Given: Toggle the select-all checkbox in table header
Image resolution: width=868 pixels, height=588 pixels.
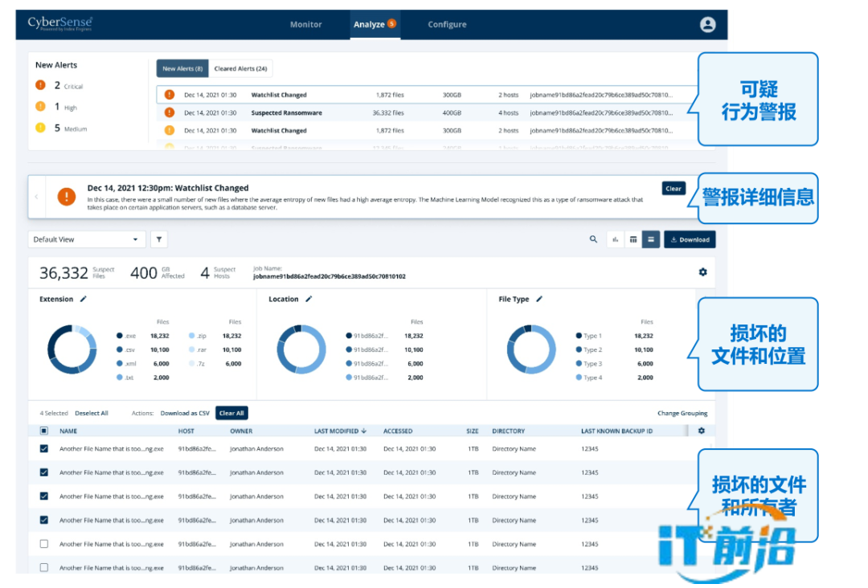Looking at the screenshot, I should coord(44,431).
